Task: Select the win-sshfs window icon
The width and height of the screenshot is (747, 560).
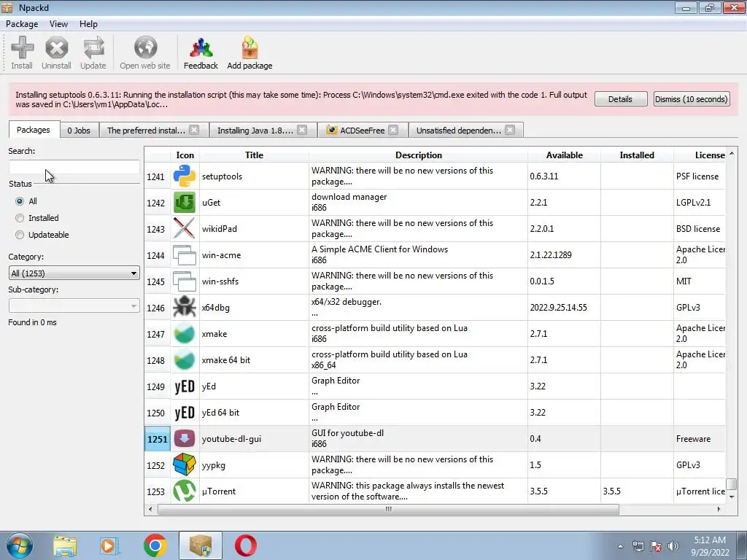Action: tap(185, 281)
